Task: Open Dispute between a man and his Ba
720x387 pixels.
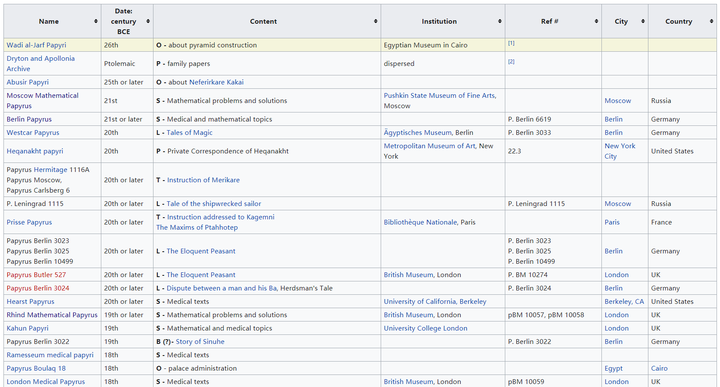Action: point(221,288)
